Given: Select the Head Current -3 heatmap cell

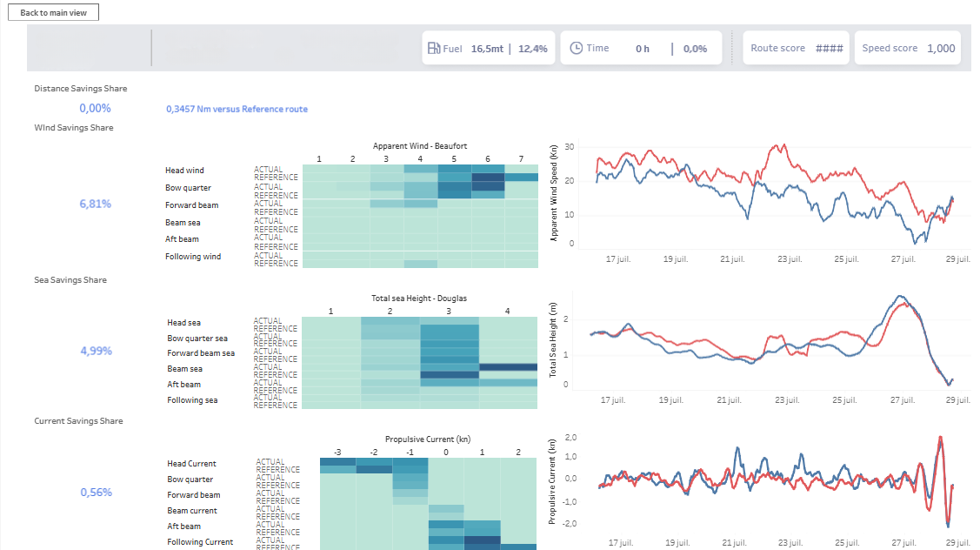Looking at the screenshot, I should tap(338, 462).
